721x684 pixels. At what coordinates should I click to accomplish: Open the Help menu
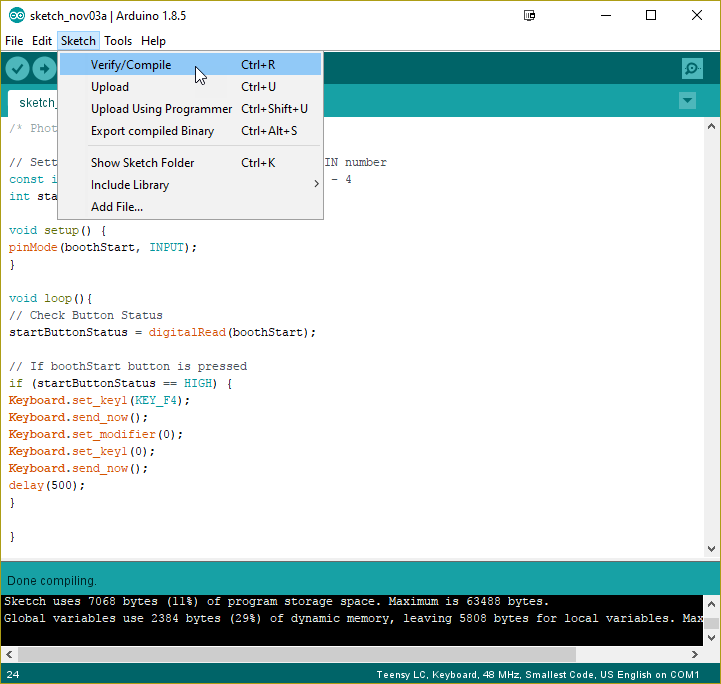[153, 41]
